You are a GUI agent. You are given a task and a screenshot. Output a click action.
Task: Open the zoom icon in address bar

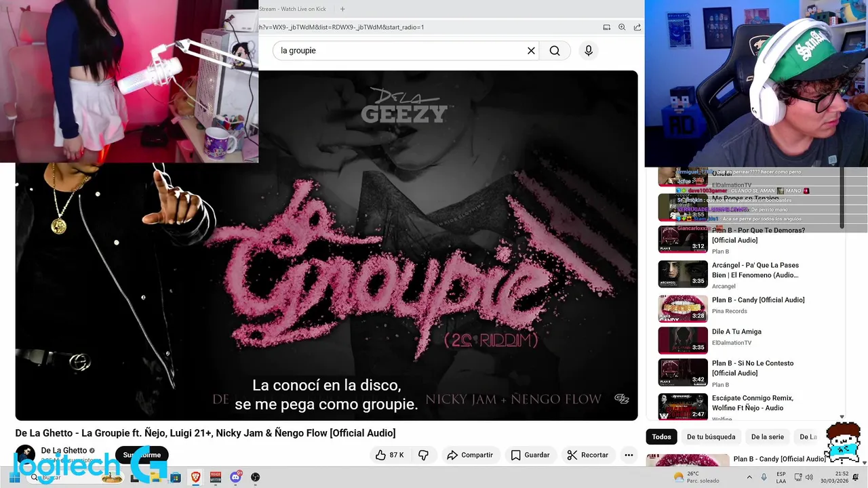[x=622, y=27]
